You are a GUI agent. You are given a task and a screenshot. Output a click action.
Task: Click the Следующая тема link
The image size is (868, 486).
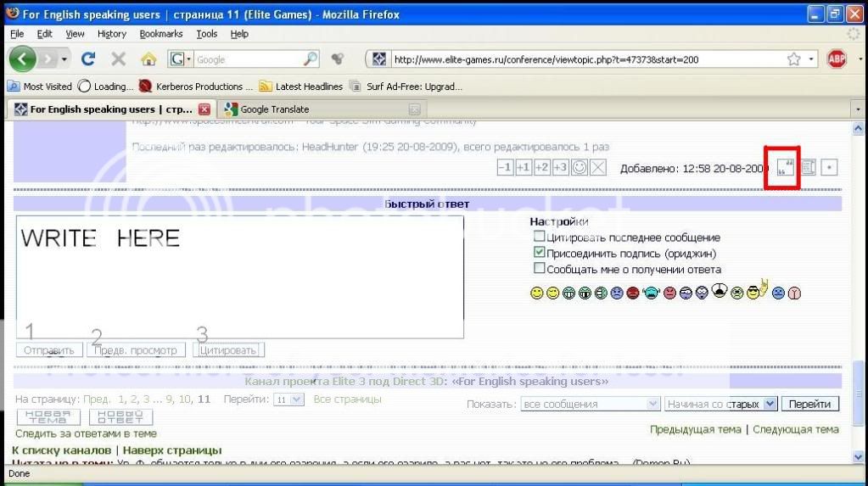[795, 429]
